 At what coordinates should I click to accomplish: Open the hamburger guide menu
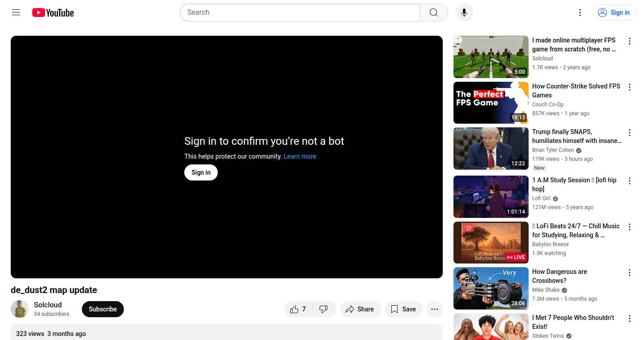(16, 13)
